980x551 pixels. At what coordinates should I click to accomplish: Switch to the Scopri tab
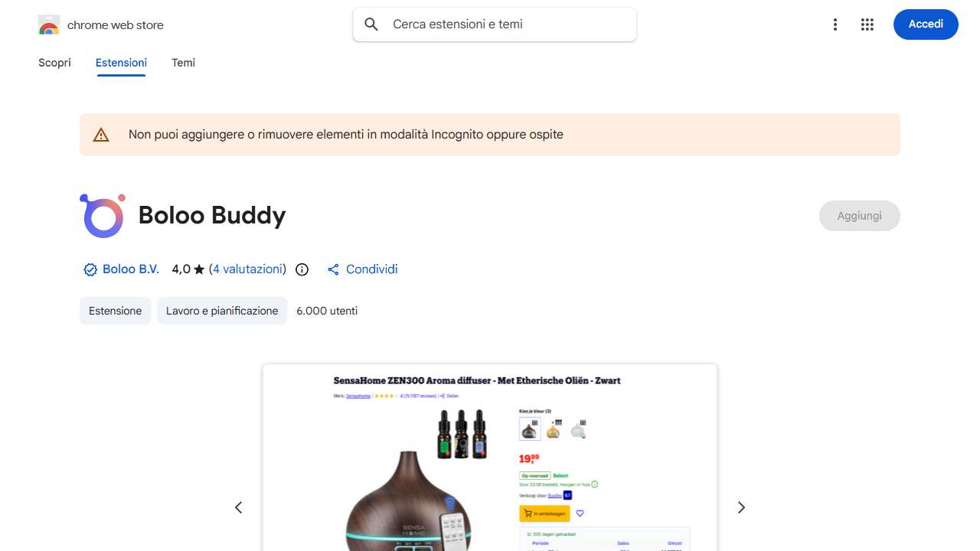(x=54, y=63)
